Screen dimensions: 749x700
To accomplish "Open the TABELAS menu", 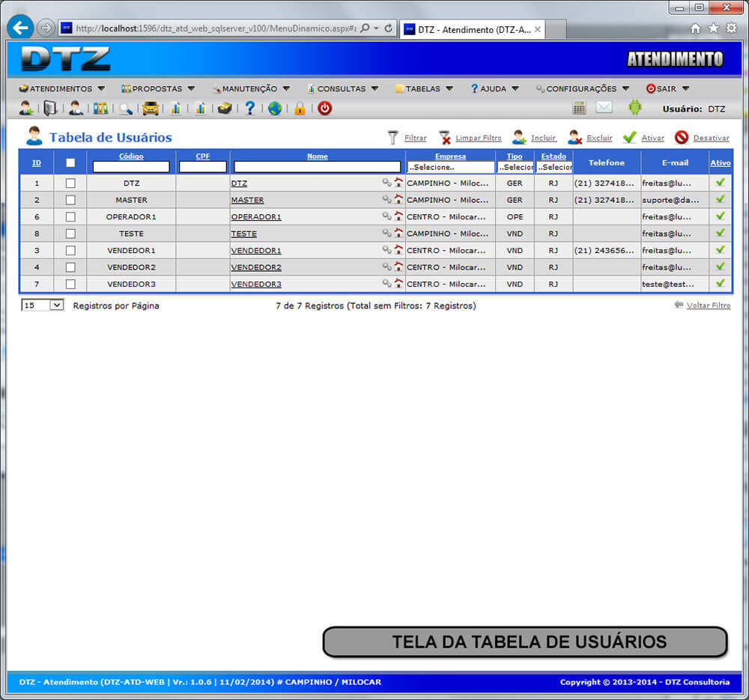I will pos(424,88).
